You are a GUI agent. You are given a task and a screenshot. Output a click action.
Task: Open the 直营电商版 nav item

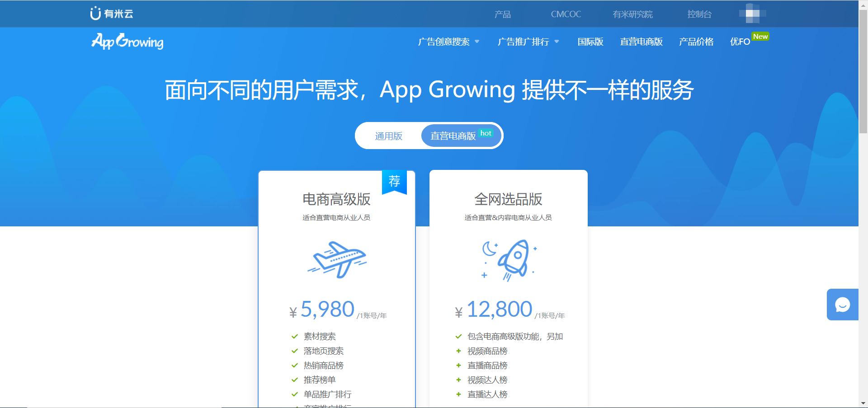pyautogui.click(x=641, y=42)
